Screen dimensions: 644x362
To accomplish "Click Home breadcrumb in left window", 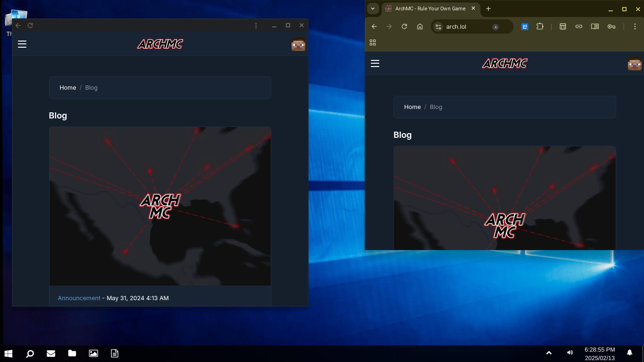I will [x=68, y=88].
